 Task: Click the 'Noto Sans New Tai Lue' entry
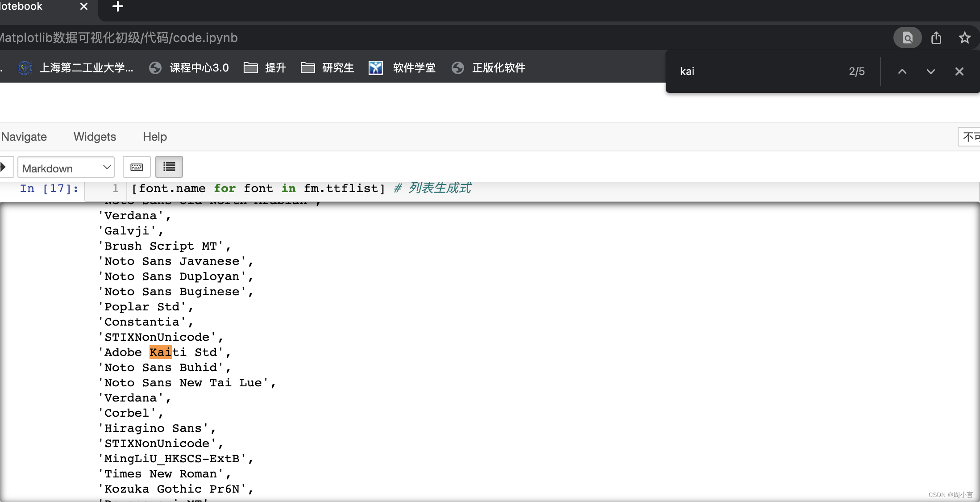pos(187,383)
